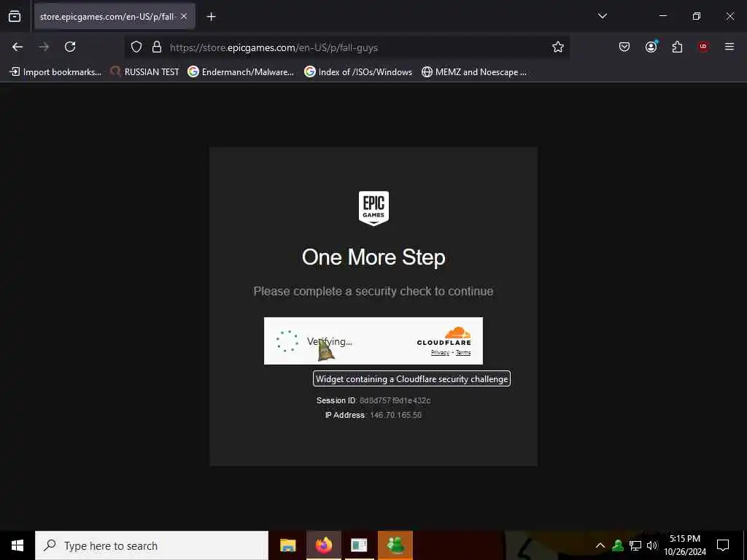Click Import bookmarks bookmark item
747x560 pixels.
tap(55, 72)
